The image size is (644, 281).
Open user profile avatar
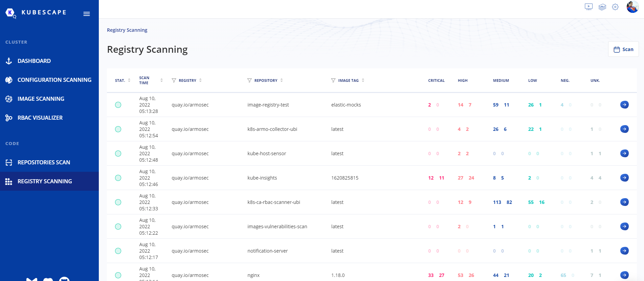pos(632,7)
